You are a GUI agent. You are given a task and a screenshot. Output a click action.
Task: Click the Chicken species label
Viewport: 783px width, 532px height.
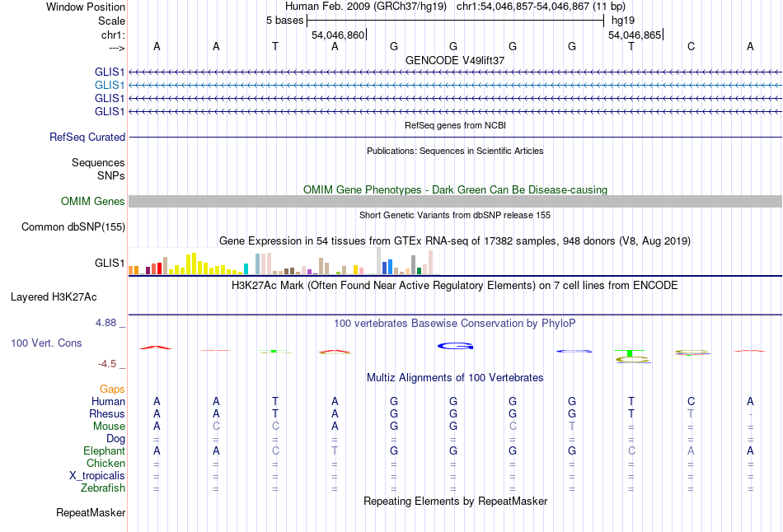pos(105,464)
